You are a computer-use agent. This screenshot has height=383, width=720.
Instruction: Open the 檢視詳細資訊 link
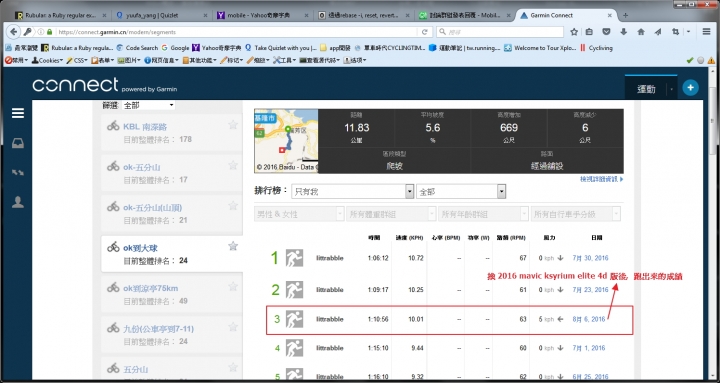pos(602,179)
